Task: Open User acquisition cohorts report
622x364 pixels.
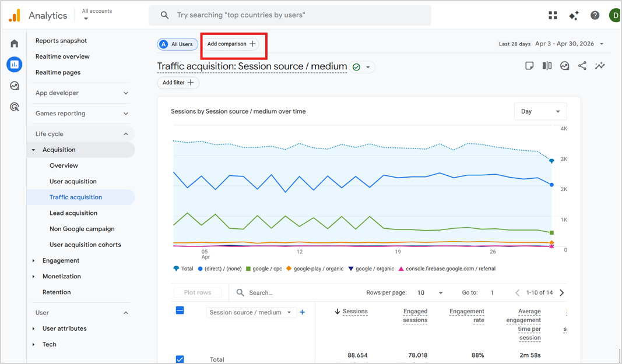Action: coord(85,245)
